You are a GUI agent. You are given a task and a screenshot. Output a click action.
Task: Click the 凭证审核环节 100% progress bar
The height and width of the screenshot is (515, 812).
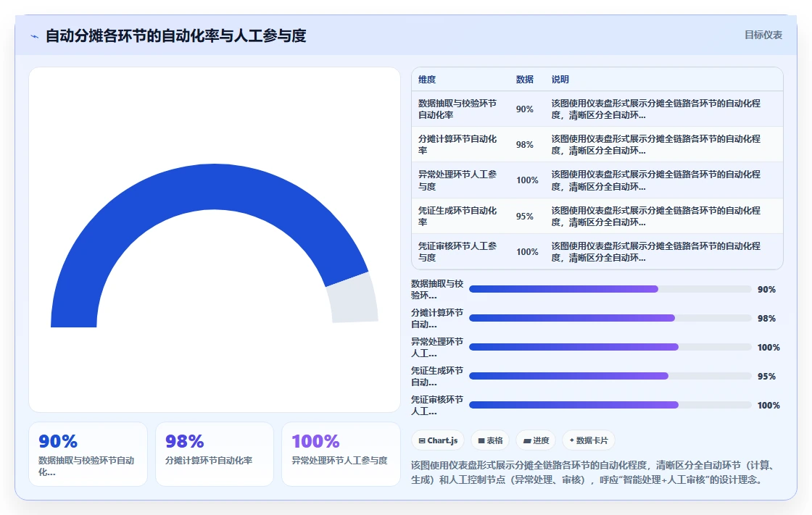pyautogui.click(x=610, y=406)
